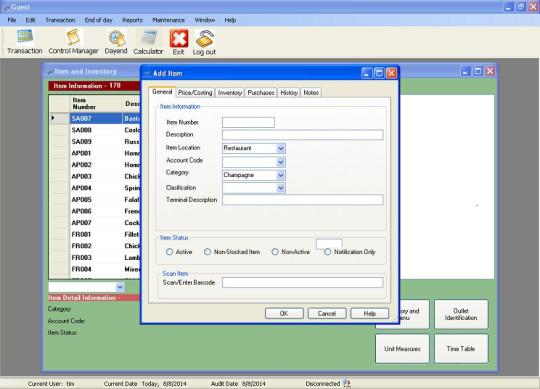
Task: Open the Category dropdown showing Champagne
Action: click(281, 175)
